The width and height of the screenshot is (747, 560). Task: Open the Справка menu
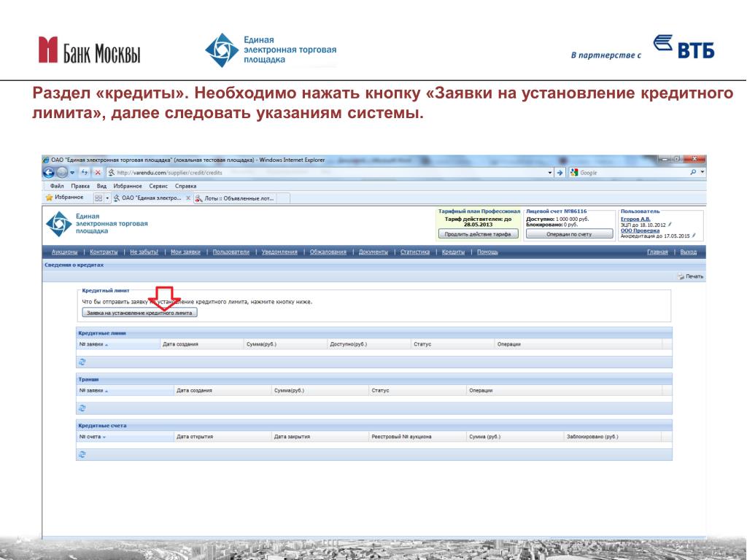coord(185,186)
